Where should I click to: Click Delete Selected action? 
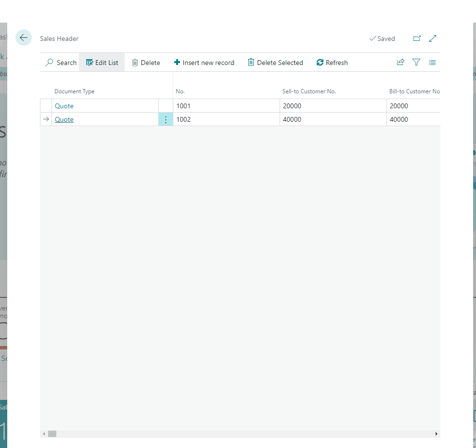275,63
